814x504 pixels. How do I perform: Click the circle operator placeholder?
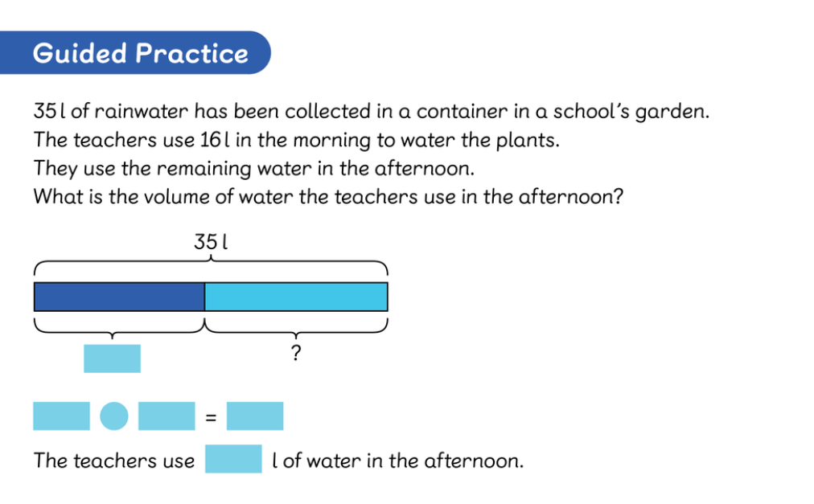[114, 416]
